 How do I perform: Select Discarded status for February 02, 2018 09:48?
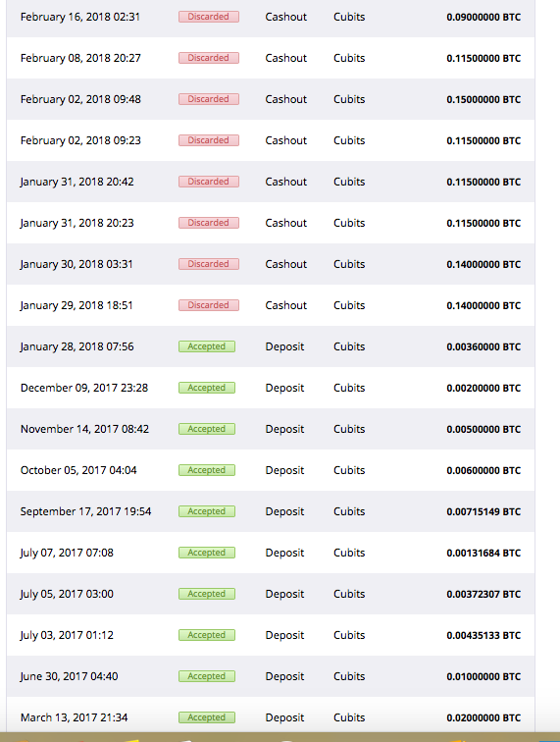(209, 99)
